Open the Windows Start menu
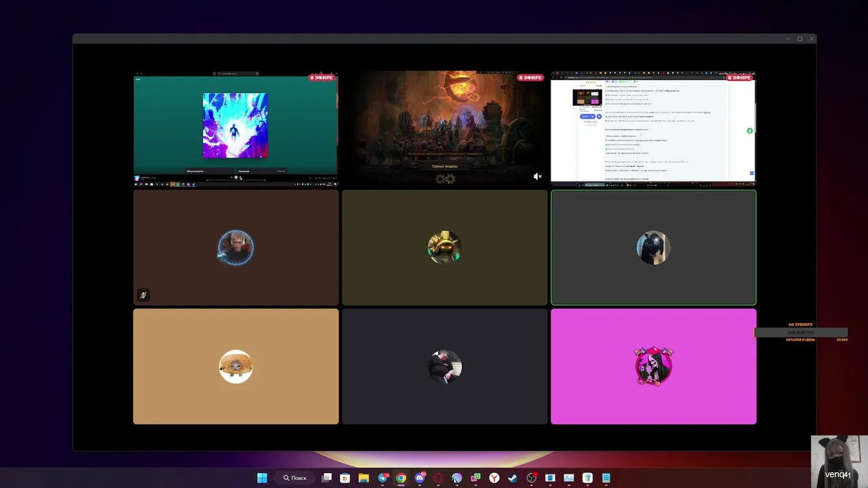Screen dimensions: 868x488 tap(262, 478)
